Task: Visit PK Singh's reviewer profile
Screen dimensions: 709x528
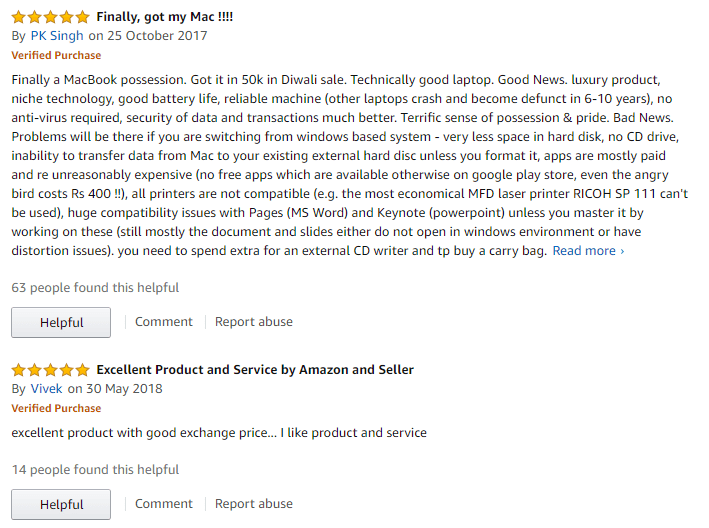Action: click(x=57, y=36)
